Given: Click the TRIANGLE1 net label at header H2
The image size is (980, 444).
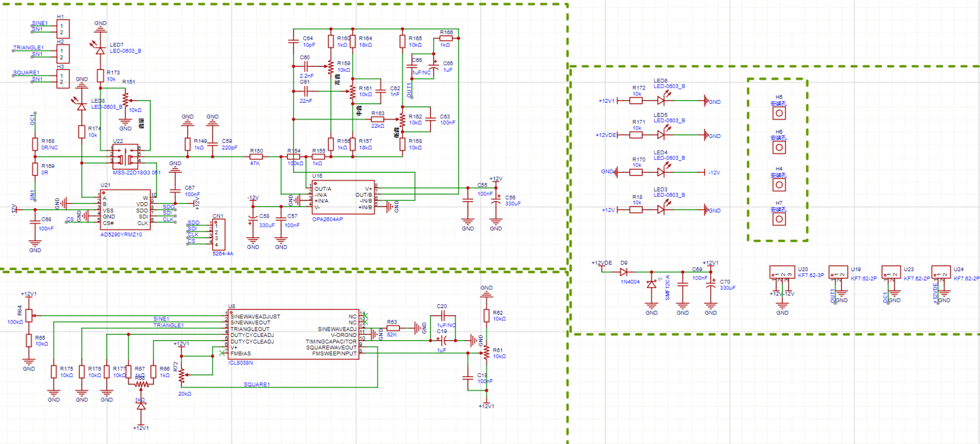Looking at the screenshot, I should click(28, 48).
